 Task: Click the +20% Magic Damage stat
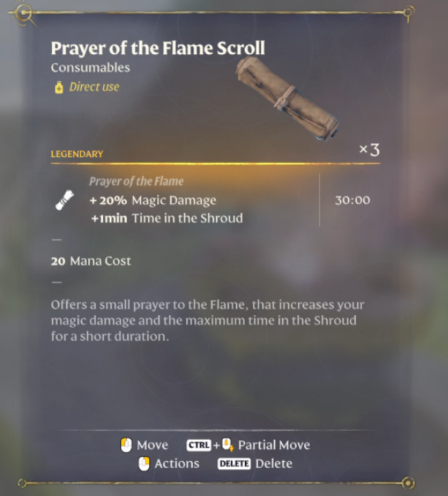tap(153, 200)
